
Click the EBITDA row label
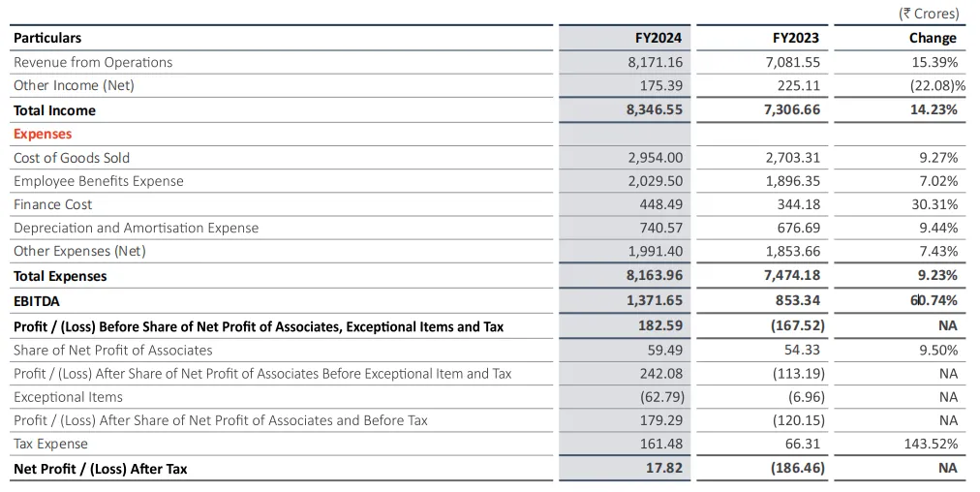(37, 301)
